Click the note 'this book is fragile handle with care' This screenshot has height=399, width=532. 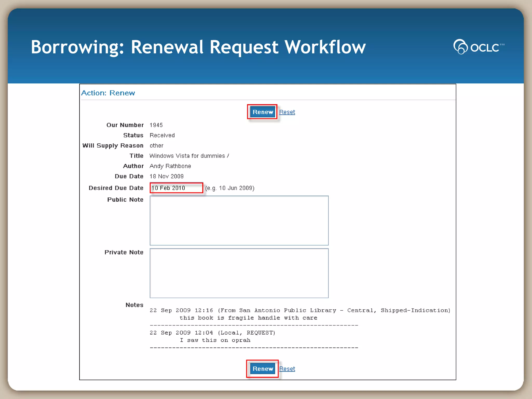pos(248,318)
